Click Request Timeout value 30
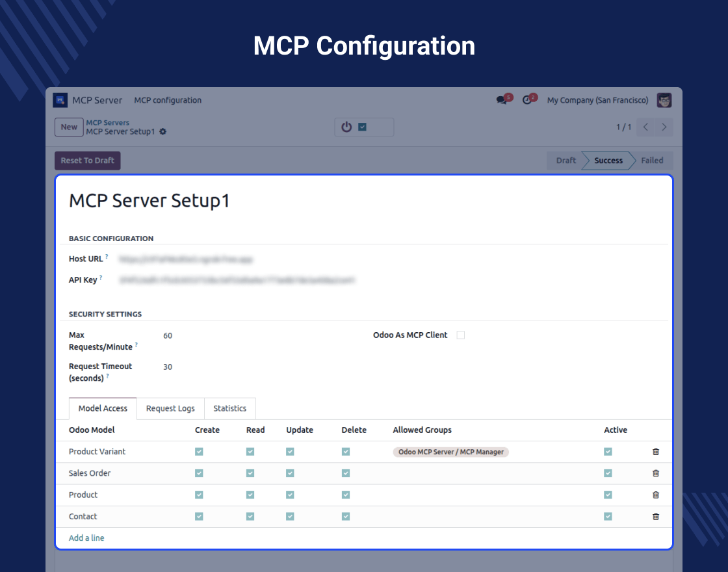The height and width of the screenshot is (572, 728). (x=168, y=367)
